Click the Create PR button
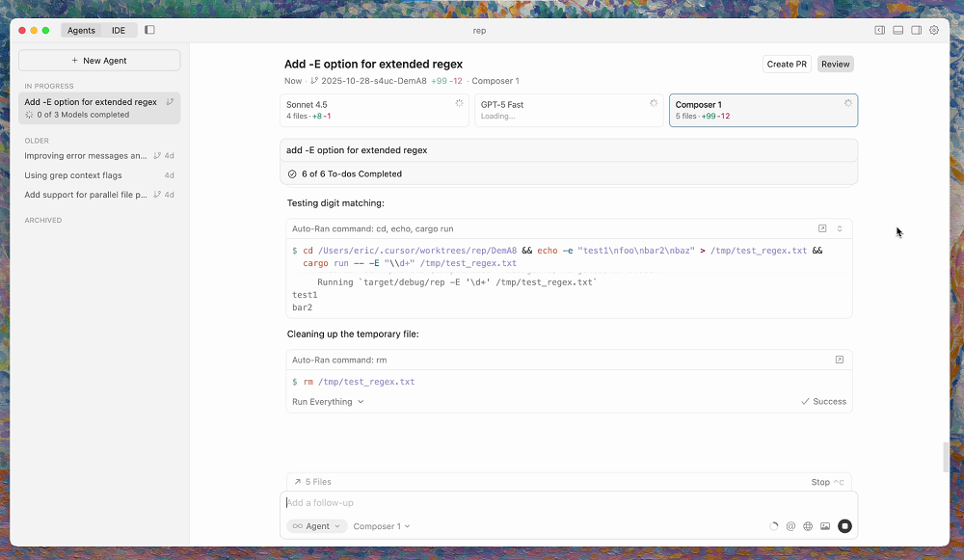Image resolution: width=964 pixels, height=560 pixels. (x=787, y=65)
